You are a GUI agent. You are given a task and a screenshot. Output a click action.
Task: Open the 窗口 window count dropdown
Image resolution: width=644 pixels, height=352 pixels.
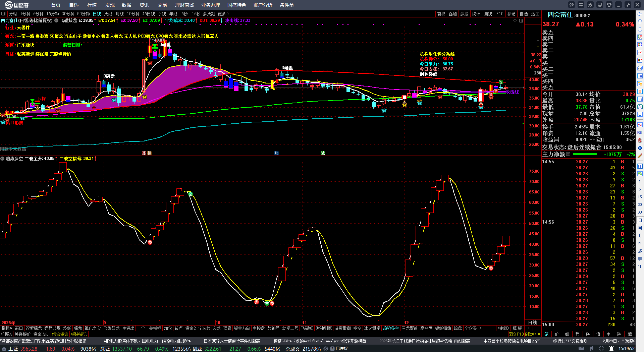point(19,329)
